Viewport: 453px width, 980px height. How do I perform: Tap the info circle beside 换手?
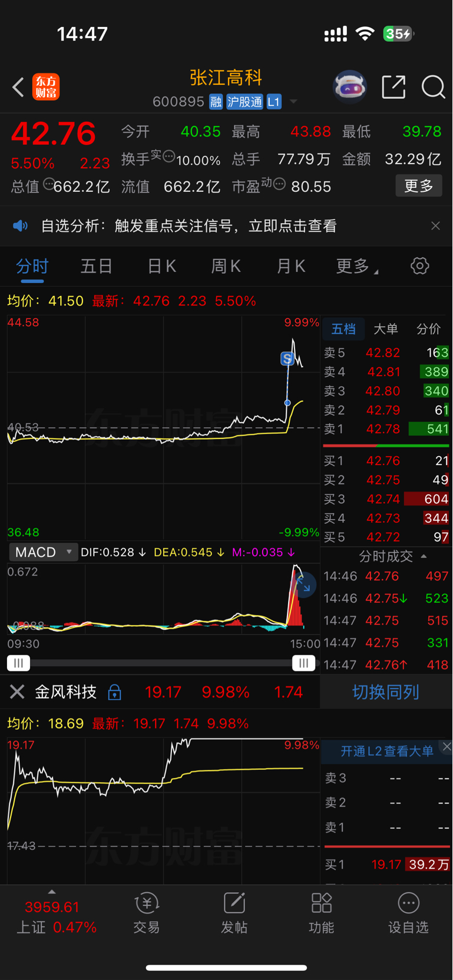click(x=169, y=157)
